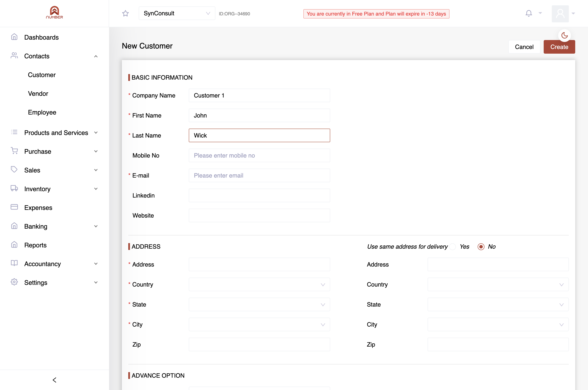The width and height of the screenshot is (588, 390).
Task: Open the delivery City dropdown
Action: coord(498,325)
